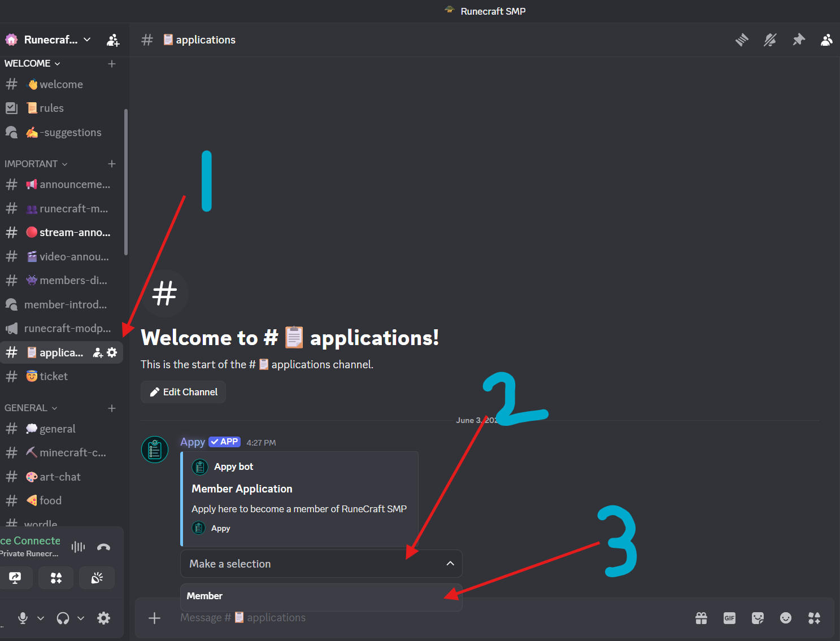
Task: Show member list icon in header
Action: pos(826,40)
